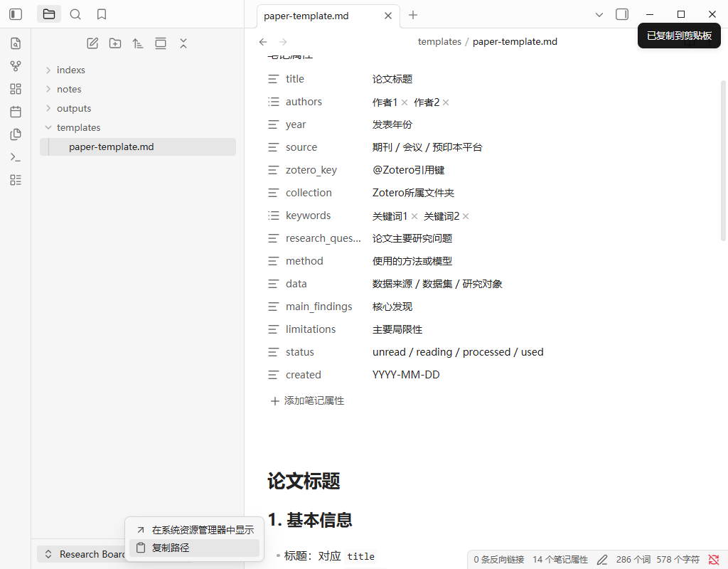Click the sync status icon
This screenshot has height=569, width=728.
(714, 560)
